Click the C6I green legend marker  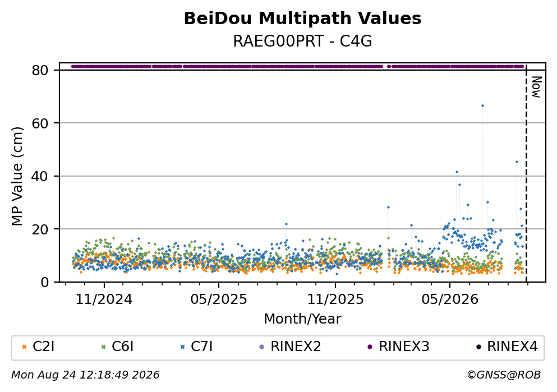coord(104,347)
